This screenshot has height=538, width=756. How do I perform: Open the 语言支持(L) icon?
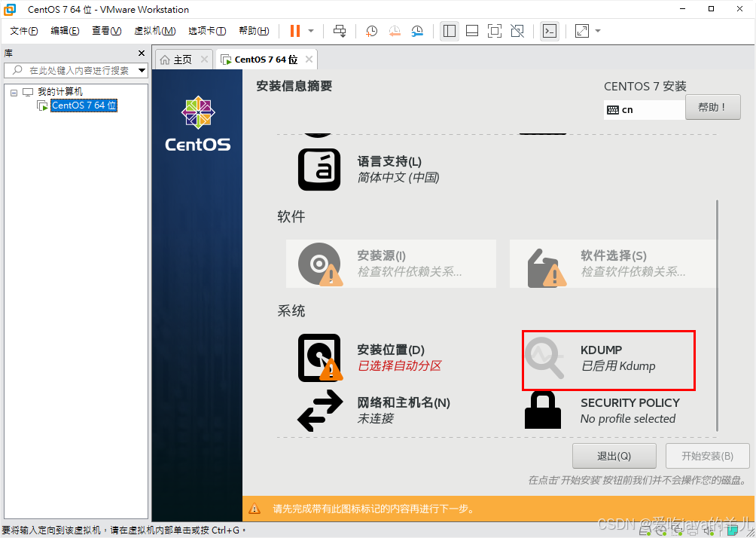[319, 170]
